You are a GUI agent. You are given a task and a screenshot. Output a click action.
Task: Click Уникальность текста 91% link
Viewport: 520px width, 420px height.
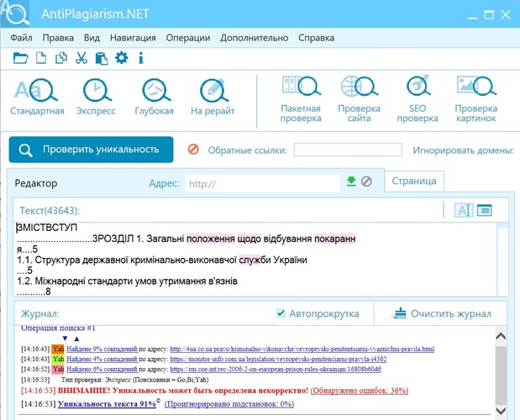[x=107, y=404]
